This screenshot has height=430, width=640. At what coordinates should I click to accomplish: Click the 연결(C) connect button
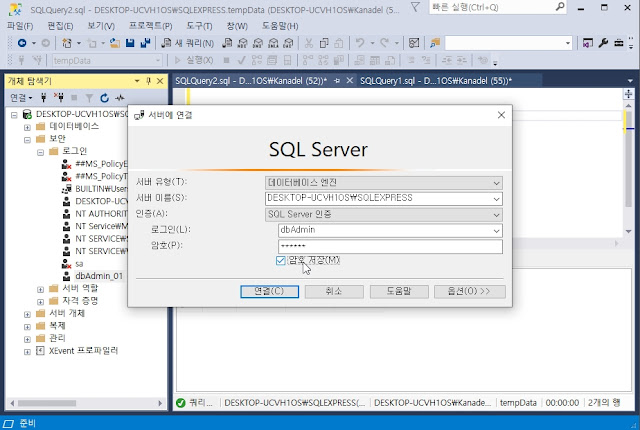(269, 291)
